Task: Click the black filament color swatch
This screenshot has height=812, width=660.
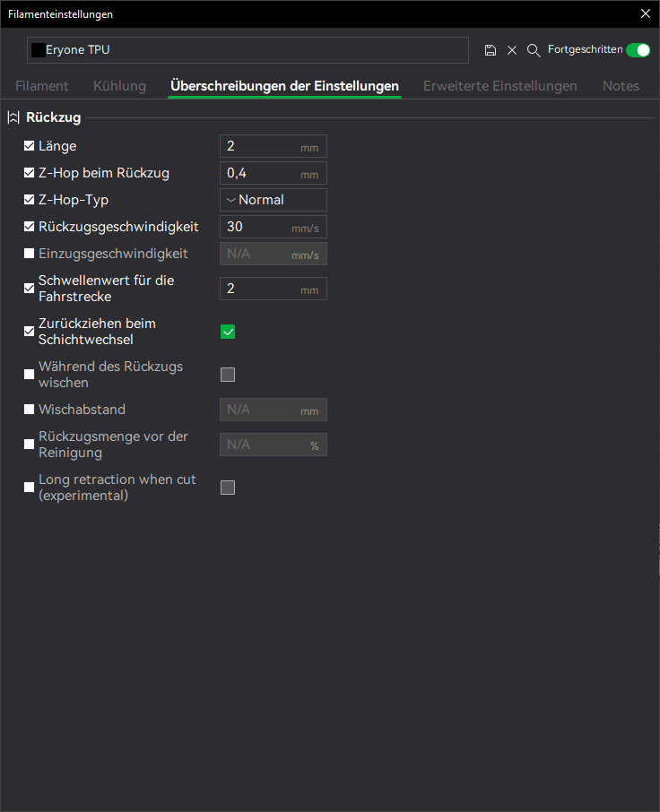Action: point(38,50)
